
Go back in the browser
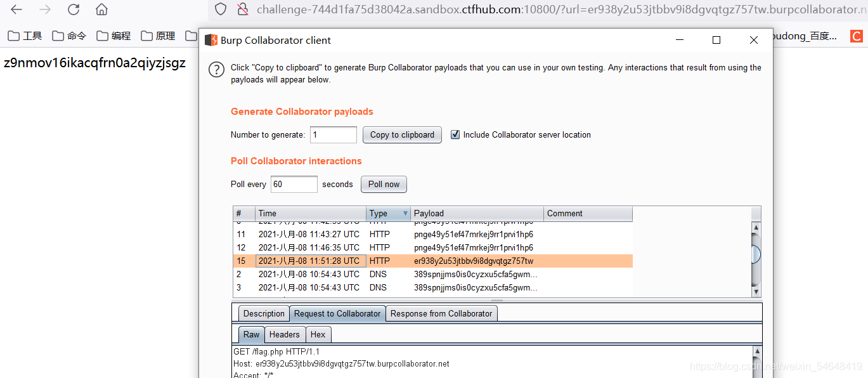click(x=16, y=10)
